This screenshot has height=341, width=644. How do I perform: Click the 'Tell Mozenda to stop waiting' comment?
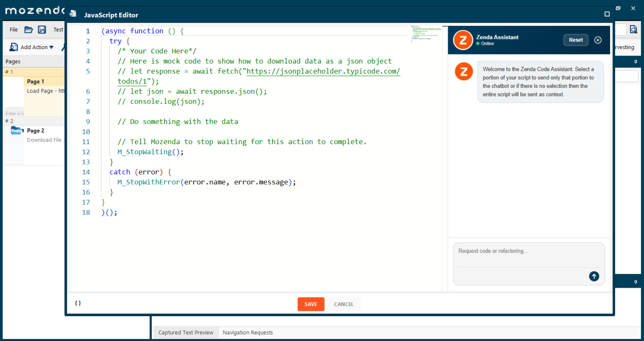click(242, 142)
